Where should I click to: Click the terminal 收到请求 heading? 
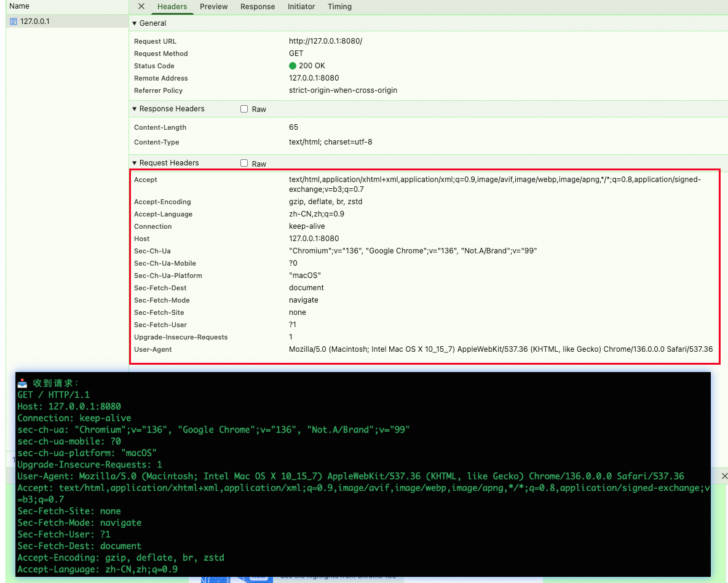pyautogui.click(x=56, y=383)
